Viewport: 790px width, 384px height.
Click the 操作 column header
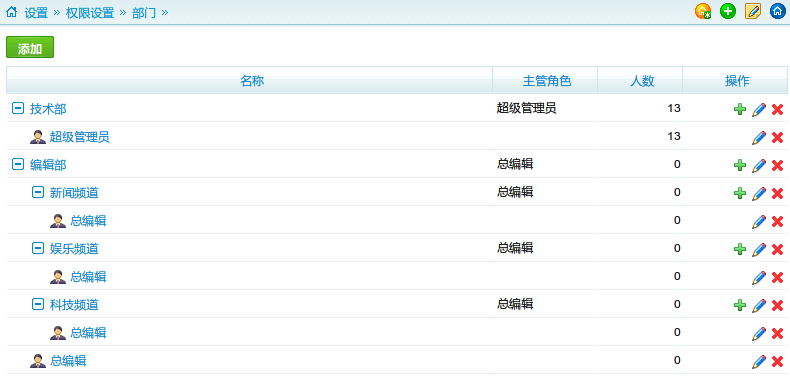click(x=736, y=81)
